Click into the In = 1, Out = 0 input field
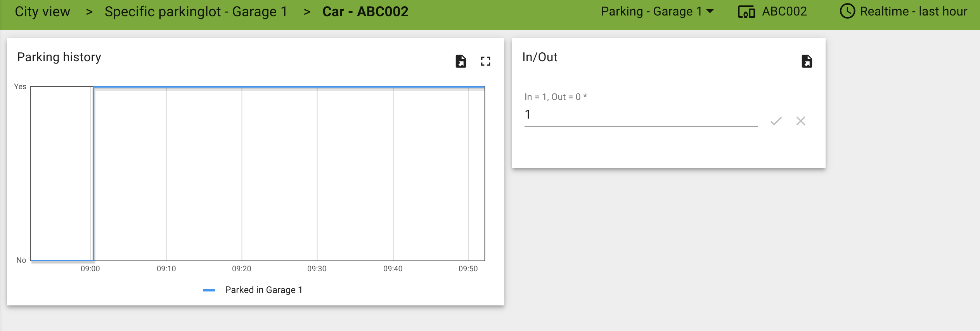 [641, 115]
